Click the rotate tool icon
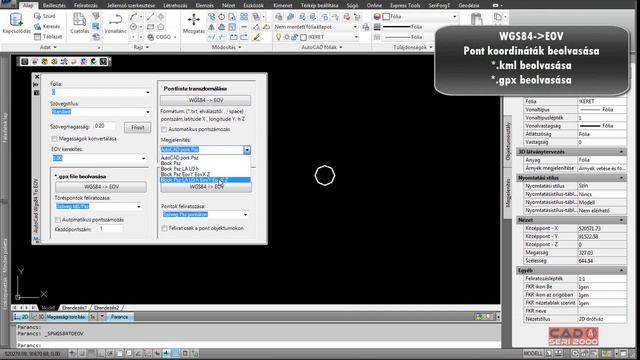Screen dimensions: 640x360 [222, 17]
